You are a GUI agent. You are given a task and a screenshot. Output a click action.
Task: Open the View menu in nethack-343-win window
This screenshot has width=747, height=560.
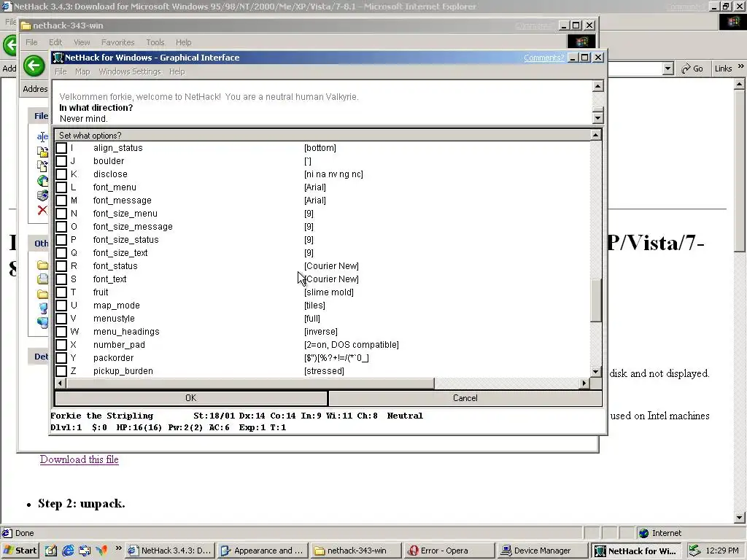click(x=82, y=42)
